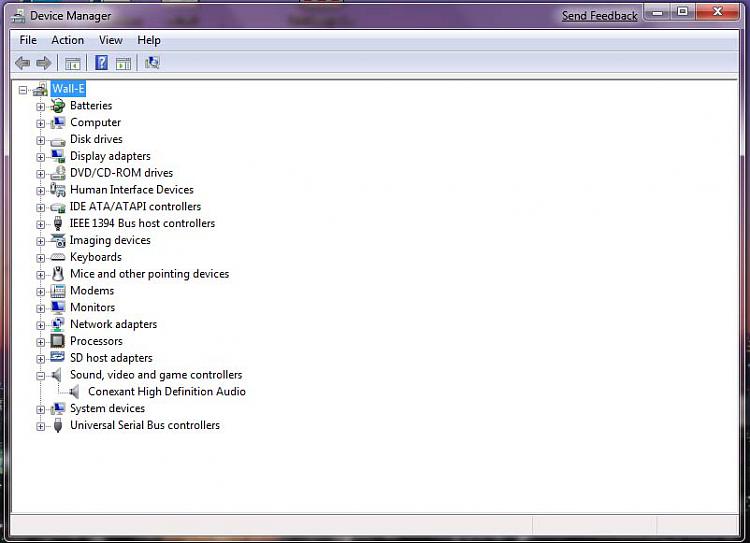The image size is (750, 543).
Task: Click the Keyboards category icon
Action: [58, 257]
